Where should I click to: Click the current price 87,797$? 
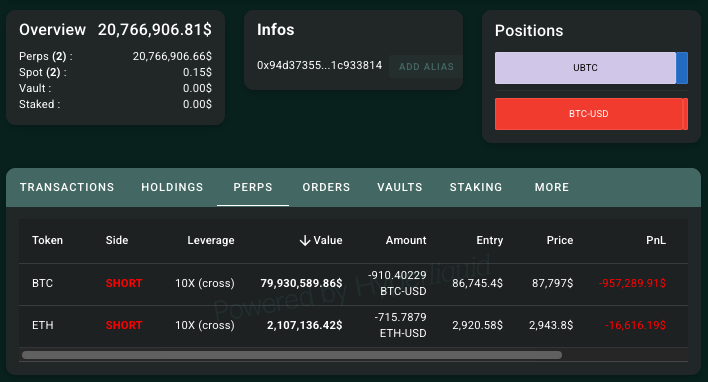click(552, 283)
